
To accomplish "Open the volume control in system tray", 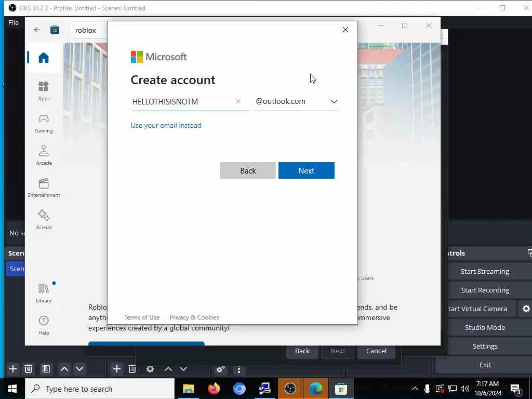I will pos(465,389).
